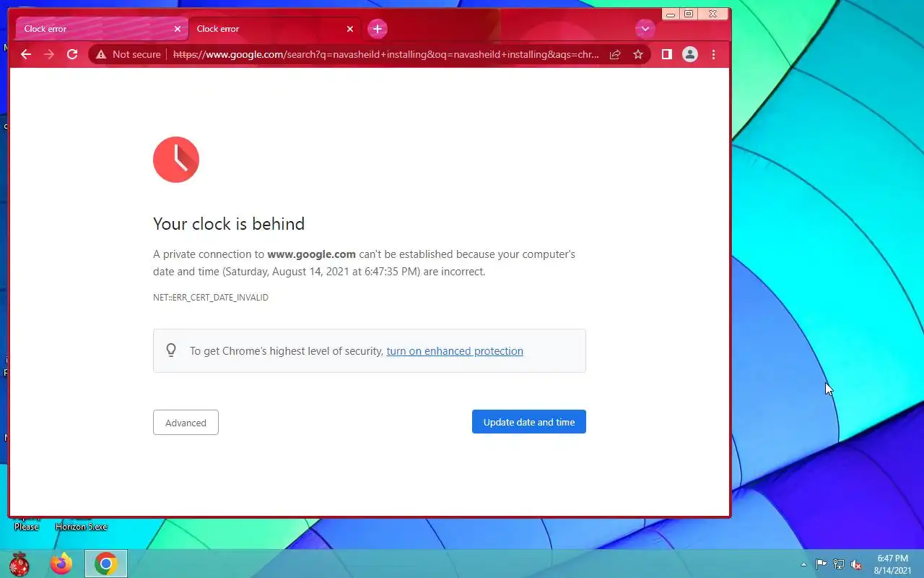Image resolution: width=924 pixels, height=578 pixels.
Task: Click the Chrome taskbar icon
Action: [x=106, y=564]
